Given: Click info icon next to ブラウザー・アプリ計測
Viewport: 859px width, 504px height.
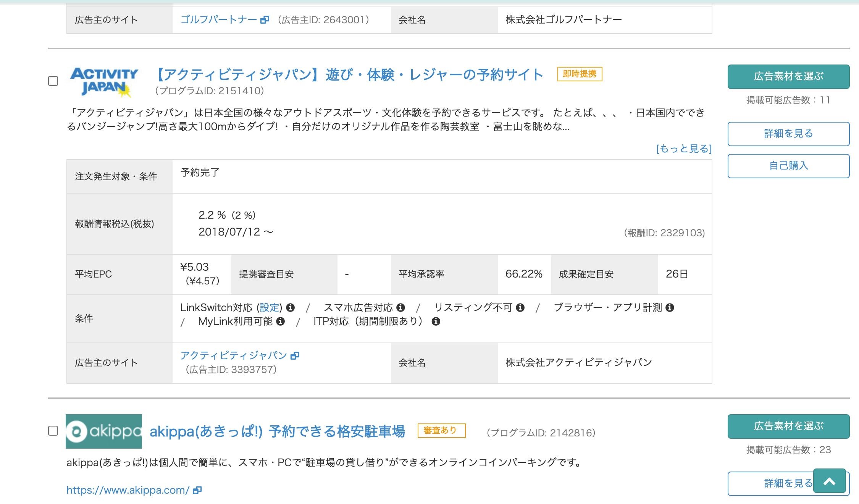Looking at the screenshot, I should [x=670, y=307].
